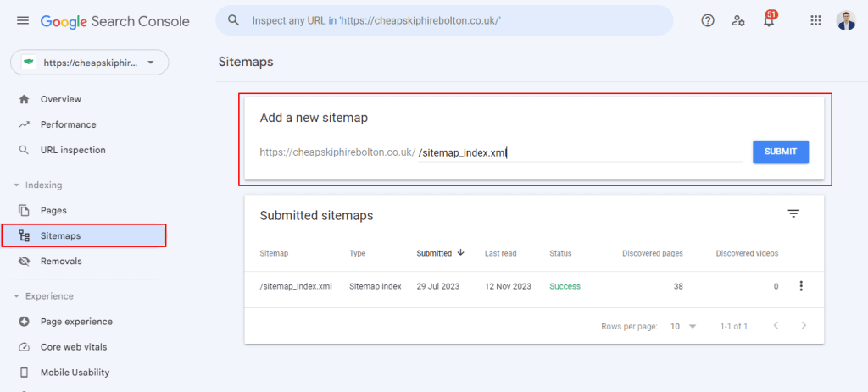868x392 pixels.
Task: Click the green Success status
Action: tap(565, 286)
